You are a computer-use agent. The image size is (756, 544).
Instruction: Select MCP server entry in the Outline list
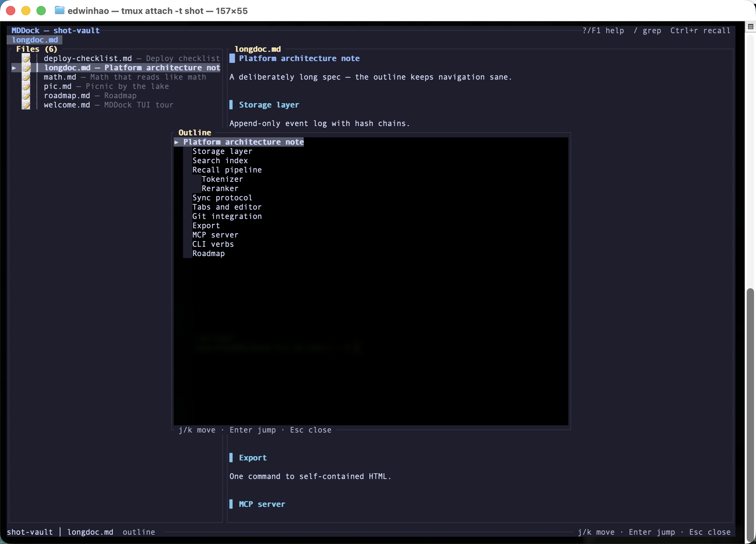coord(215,235)
